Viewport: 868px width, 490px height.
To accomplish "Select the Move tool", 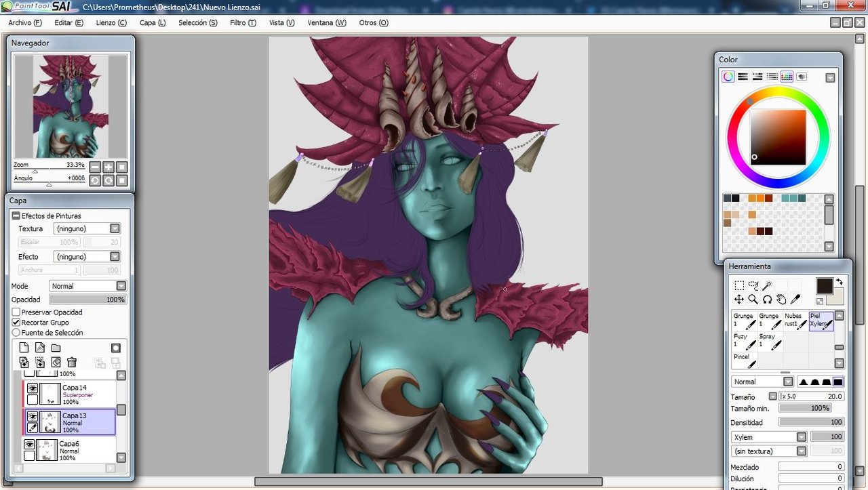I will coord(739,299).
